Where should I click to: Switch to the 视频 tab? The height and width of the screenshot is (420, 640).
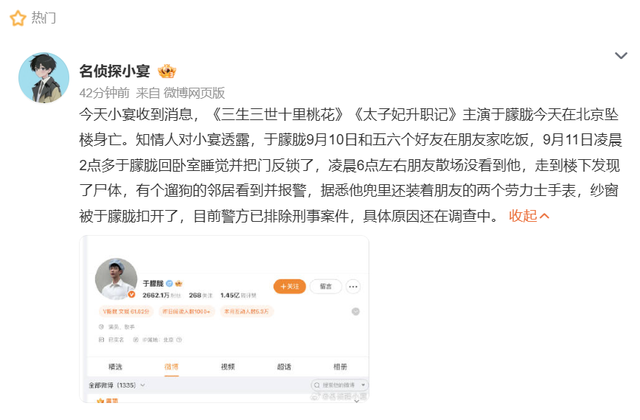[228, 367]
